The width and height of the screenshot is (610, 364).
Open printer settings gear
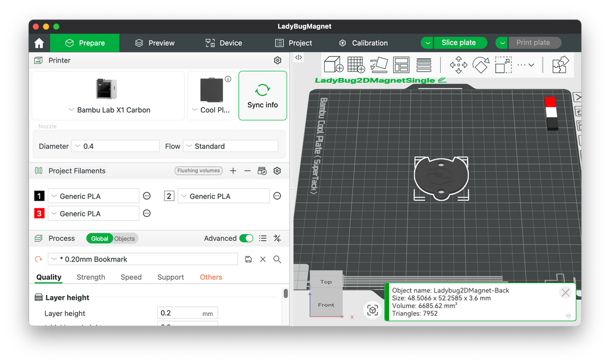pos(278,60)
